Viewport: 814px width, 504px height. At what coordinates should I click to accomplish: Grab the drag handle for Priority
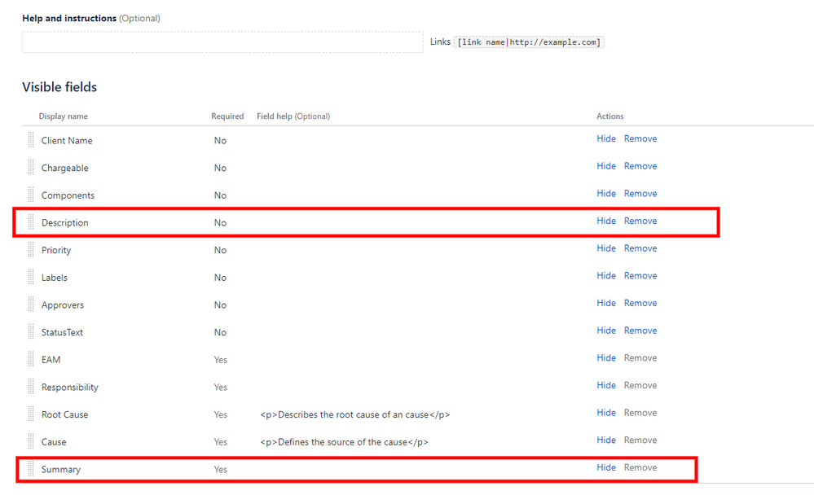click(x=31, y=250)
